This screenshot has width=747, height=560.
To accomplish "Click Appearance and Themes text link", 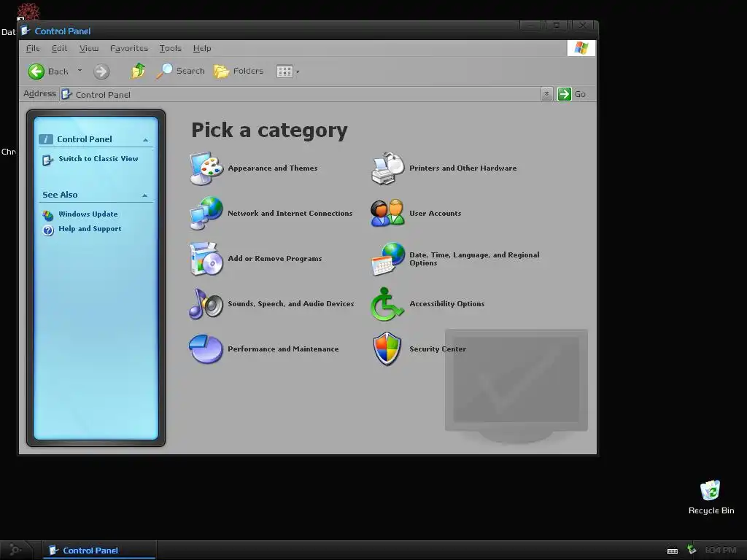I will [x=273, y=168].
